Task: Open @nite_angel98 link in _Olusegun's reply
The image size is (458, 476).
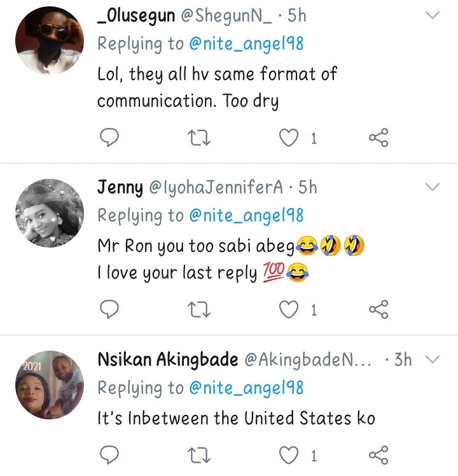Action: [x=246, y=44]
